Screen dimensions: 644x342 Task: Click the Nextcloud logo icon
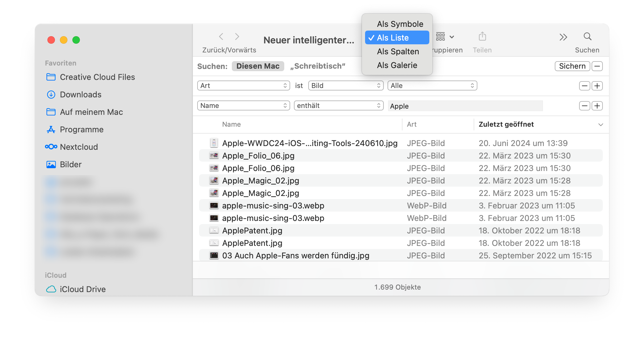click(x=51, y=147)
